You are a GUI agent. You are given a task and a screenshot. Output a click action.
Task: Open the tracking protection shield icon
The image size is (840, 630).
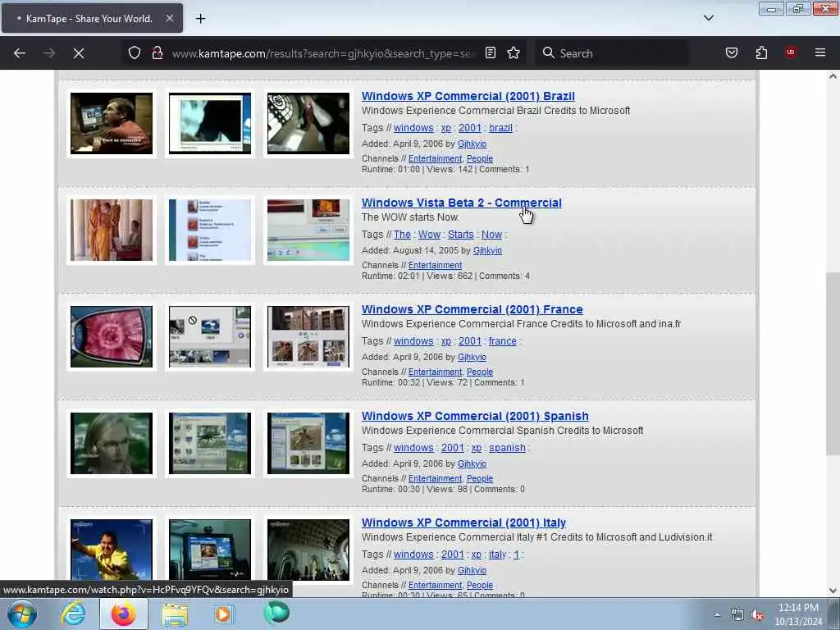[x=135, y=53]
